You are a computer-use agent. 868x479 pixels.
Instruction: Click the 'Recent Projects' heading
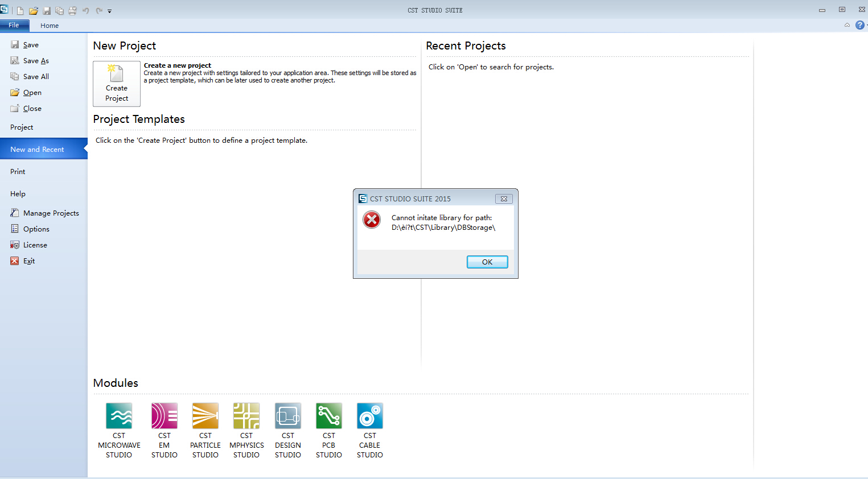466,46
